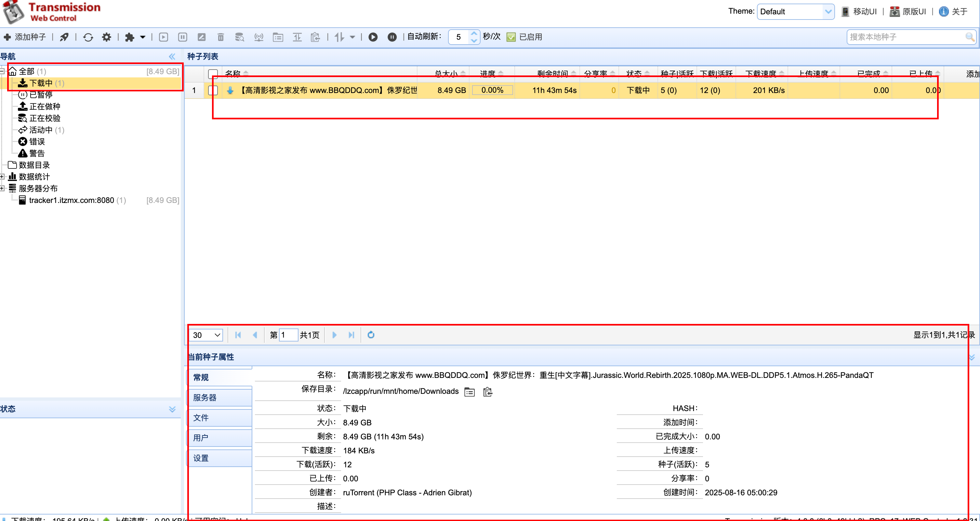
Task: Select the 活动中 active filter
Action: [41, 130]
